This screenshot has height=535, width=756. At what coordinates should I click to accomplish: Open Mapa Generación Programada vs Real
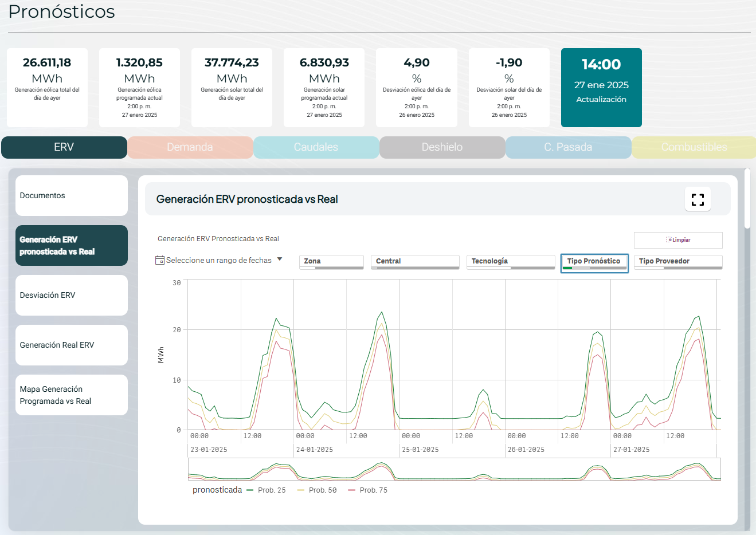coord(72,395)
